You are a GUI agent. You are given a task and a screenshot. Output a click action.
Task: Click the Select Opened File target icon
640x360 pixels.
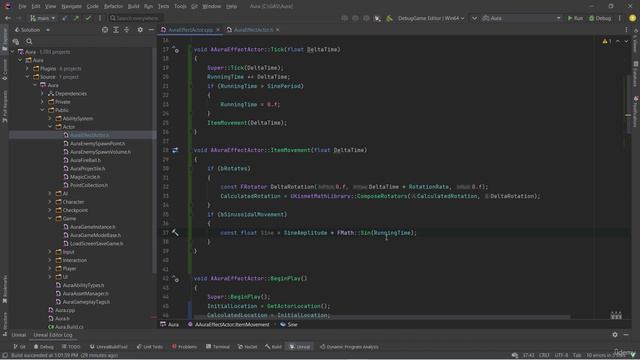click(105, 30)
